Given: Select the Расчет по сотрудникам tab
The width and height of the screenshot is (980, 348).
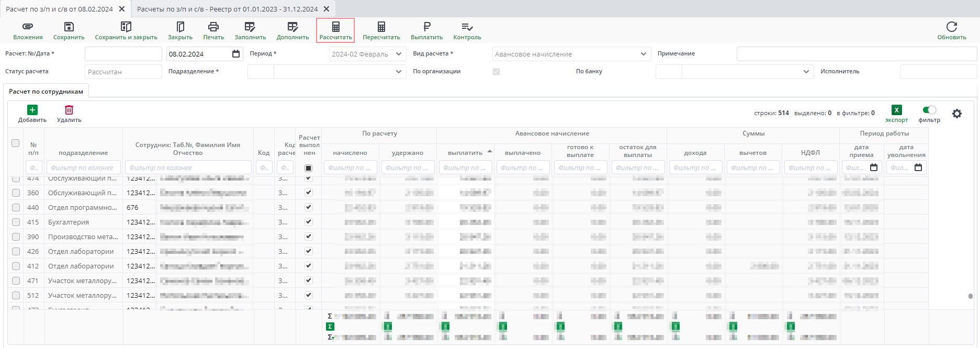Looking at the screenshot, I should [46, 92].
